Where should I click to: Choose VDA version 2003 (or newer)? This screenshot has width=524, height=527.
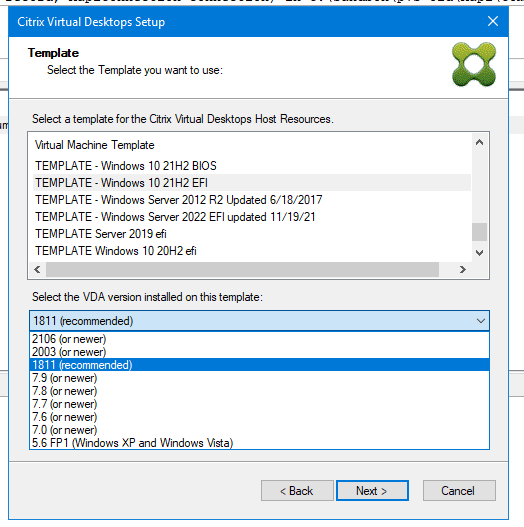click(259, 352)
